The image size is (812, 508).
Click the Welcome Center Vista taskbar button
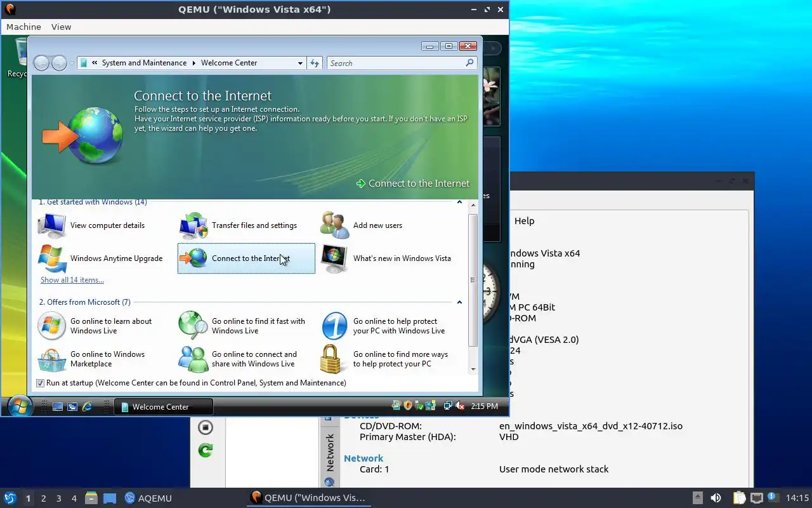164,406
